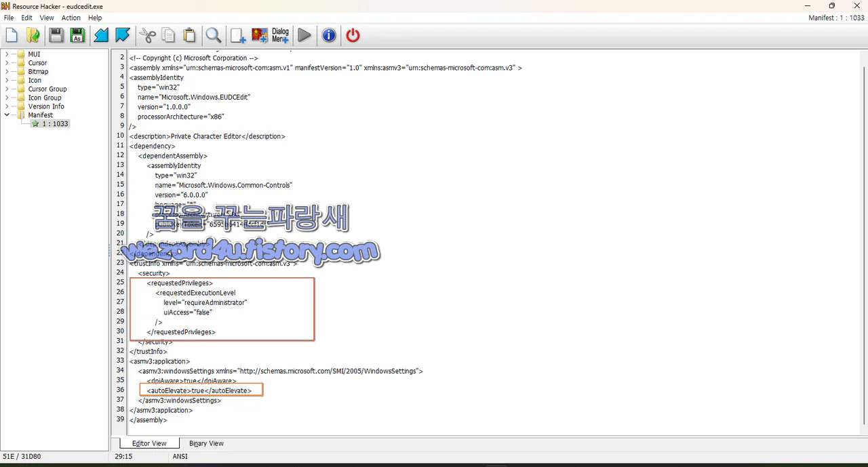Click the Copy icon in toolbar

[x=168, y=35]
